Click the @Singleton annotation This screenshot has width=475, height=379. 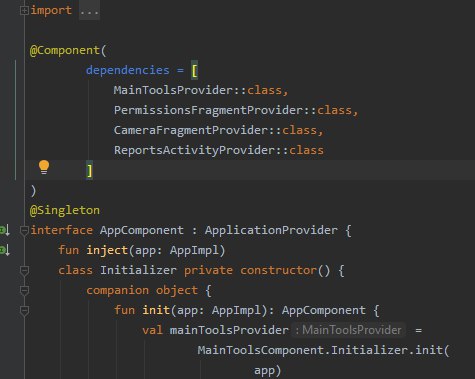pos(65,210)
